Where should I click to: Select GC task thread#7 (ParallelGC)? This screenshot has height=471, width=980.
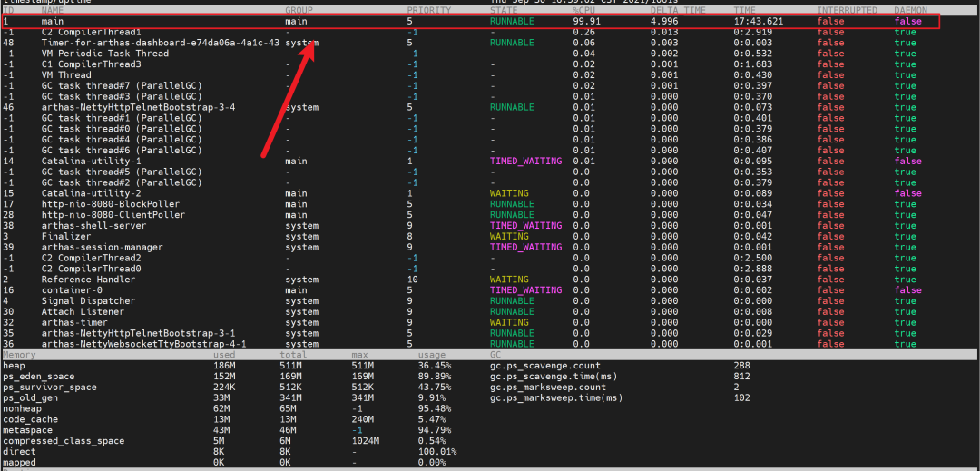click(122, 85)
